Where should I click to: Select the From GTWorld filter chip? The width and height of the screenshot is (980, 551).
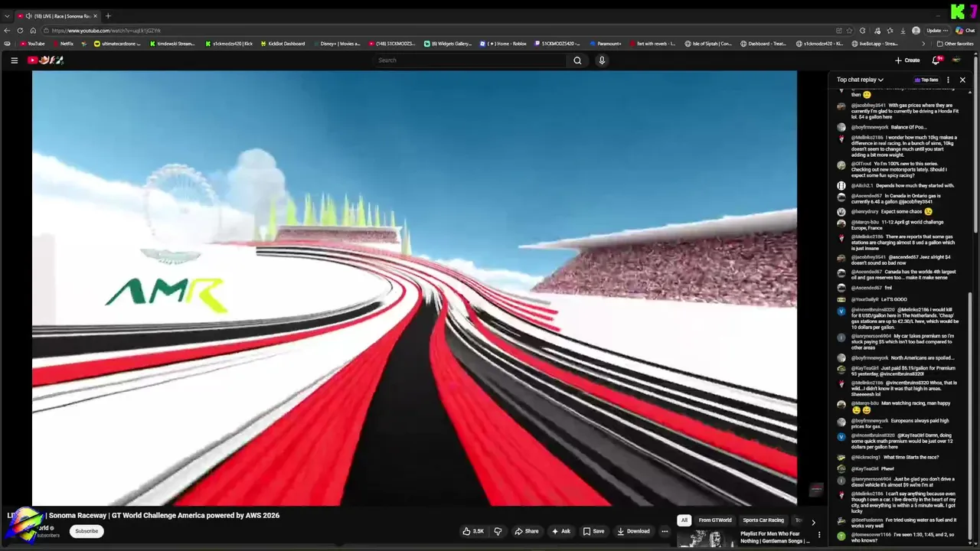pyautogui.click(x=715, y=520)
